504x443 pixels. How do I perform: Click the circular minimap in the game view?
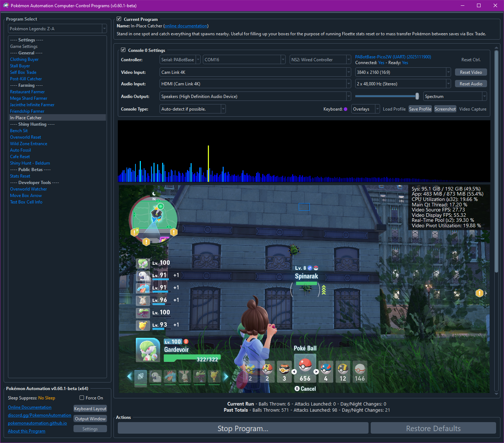[154, 219]
